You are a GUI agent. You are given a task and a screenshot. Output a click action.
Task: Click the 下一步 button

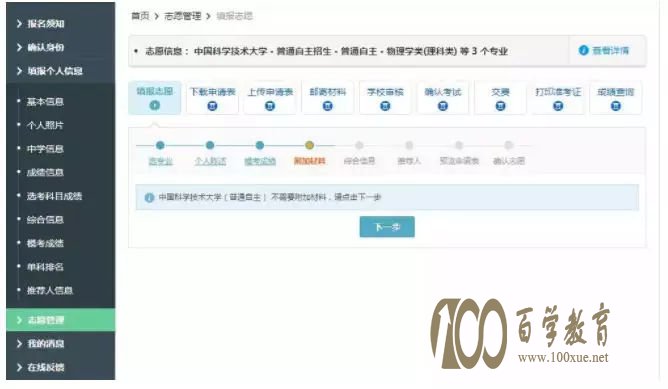[x=387, y=227]
